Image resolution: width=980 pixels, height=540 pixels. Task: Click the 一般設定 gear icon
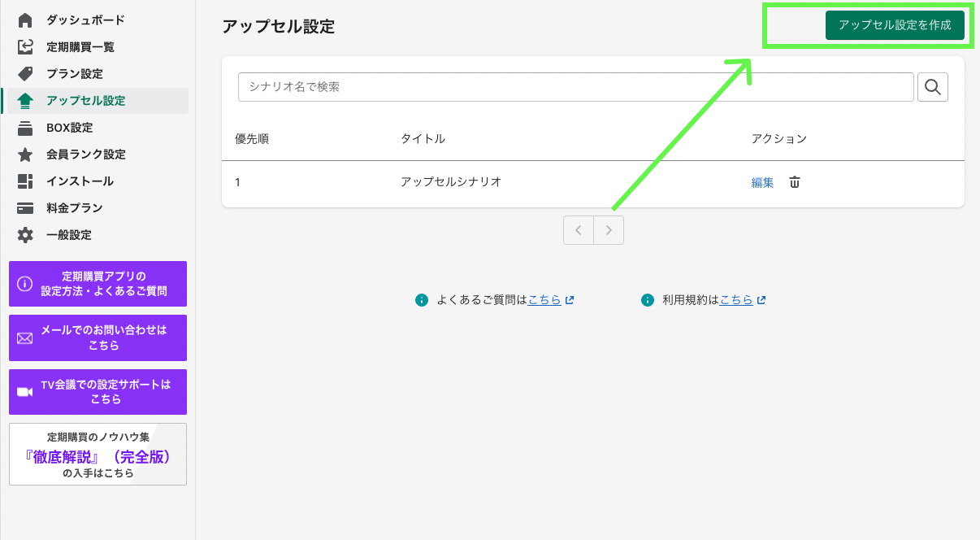pyautogui.click(x=25, y=235)
